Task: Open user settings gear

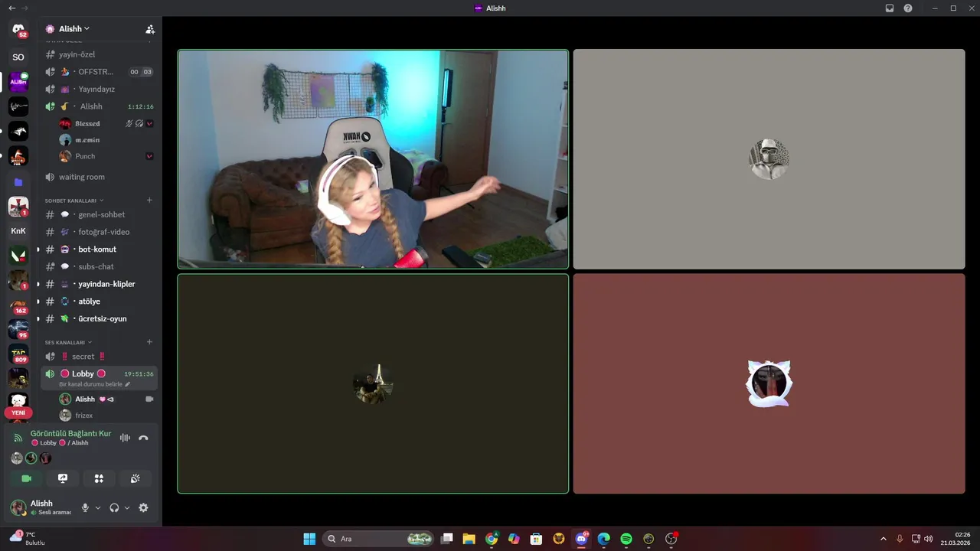Action: [143, 507]
